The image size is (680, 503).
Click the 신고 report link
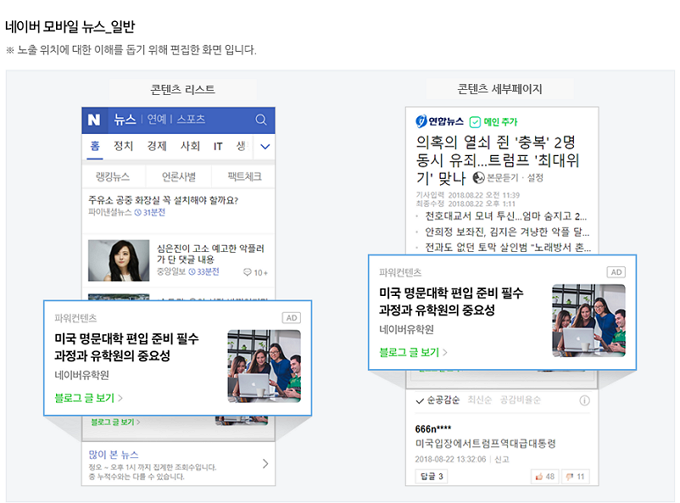[x=502, y=459]
